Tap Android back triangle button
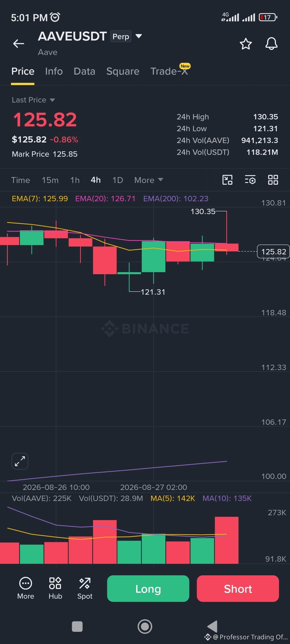 pos(212,627)
